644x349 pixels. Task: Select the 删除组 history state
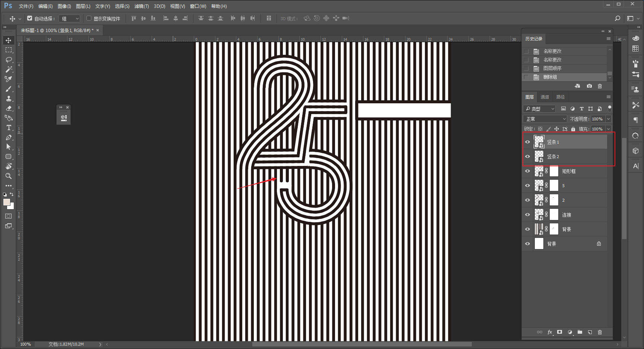coord(565,77)
